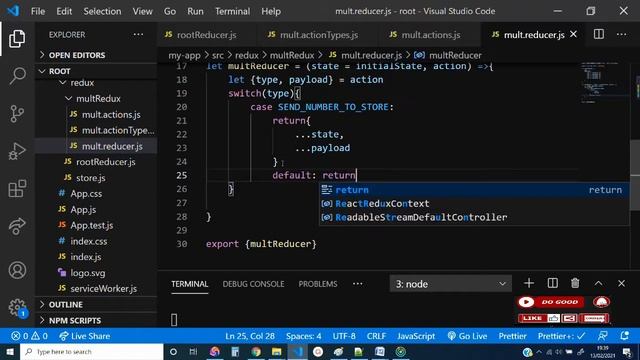Open mult.actions.js in the file tree
This screenshot has width=640, height=360.
(111, 115)
